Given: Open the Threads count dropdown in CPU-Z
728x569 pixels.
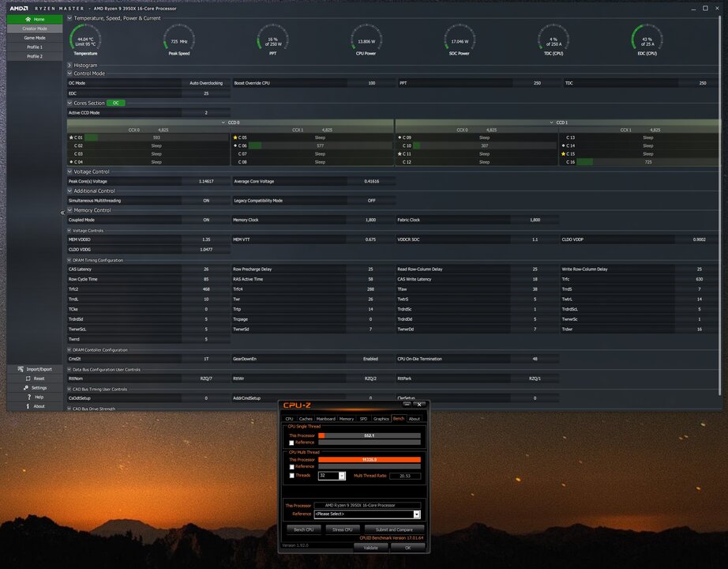Looking at the screenshot, I should click(342, 476).
